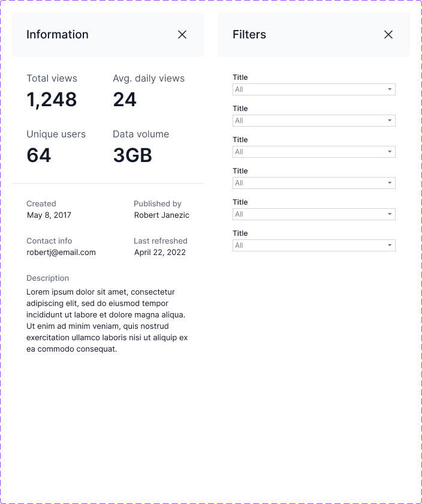
Task: Click the Created date May 8, 2017
Action: [x=49, y=215]
